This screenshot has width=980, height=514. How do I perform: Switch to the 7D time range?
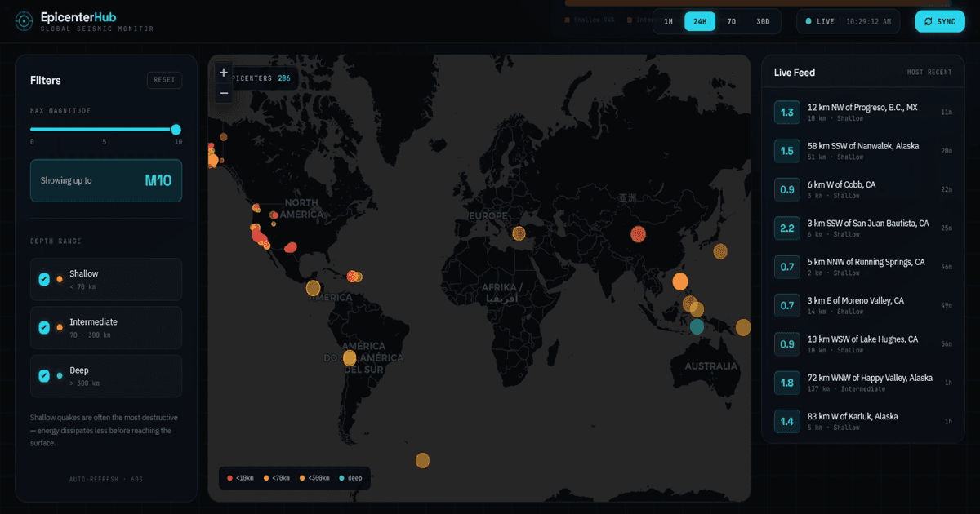pyautogui.click(x=732, y=21)
